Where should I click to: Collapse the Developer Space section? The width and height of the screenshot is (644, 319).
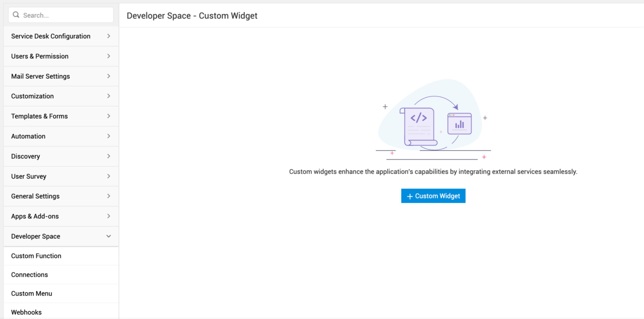click(109, 236)
